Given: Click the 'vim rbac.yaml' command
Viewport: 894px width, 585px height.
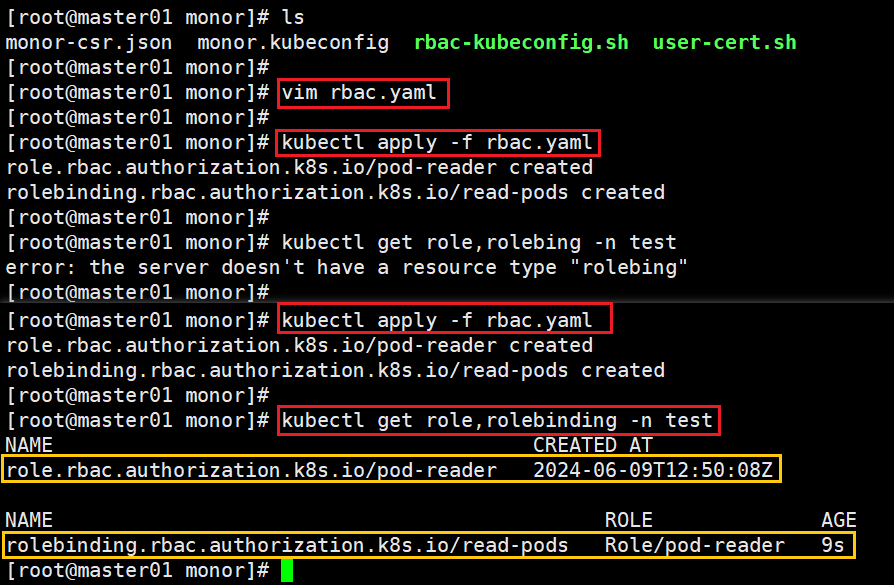Looking at the screenshot, I should click(359, 92).
